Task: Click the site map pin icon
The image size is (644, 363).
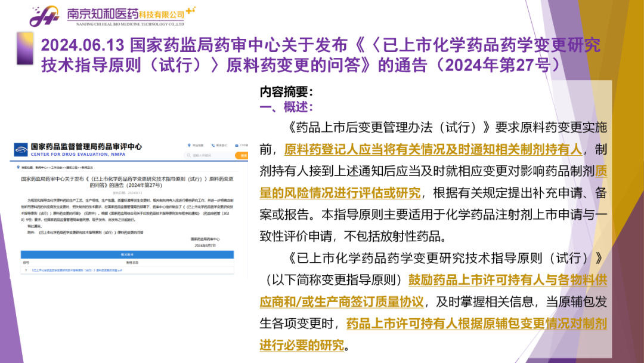Action: coord(189,145)
